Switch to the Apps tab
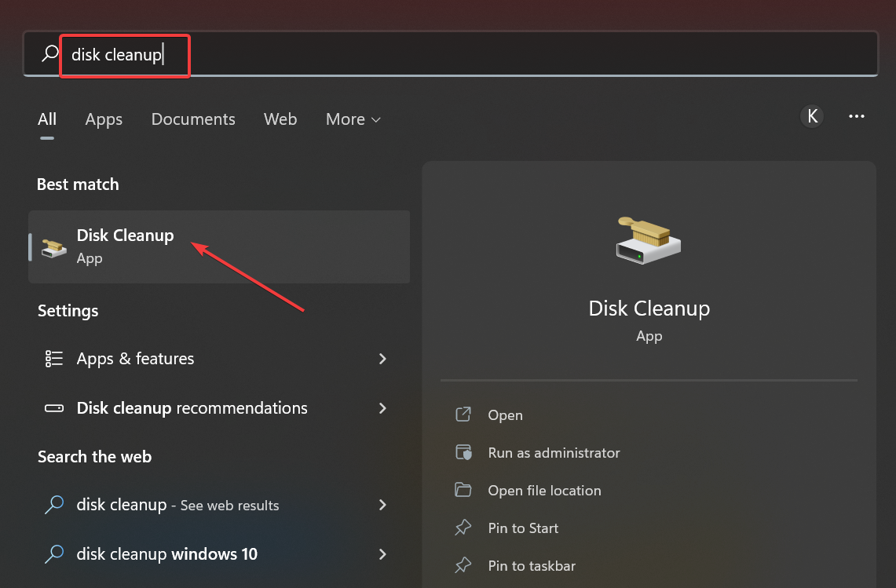The image size is (896, 588). [x=104, y=119]
